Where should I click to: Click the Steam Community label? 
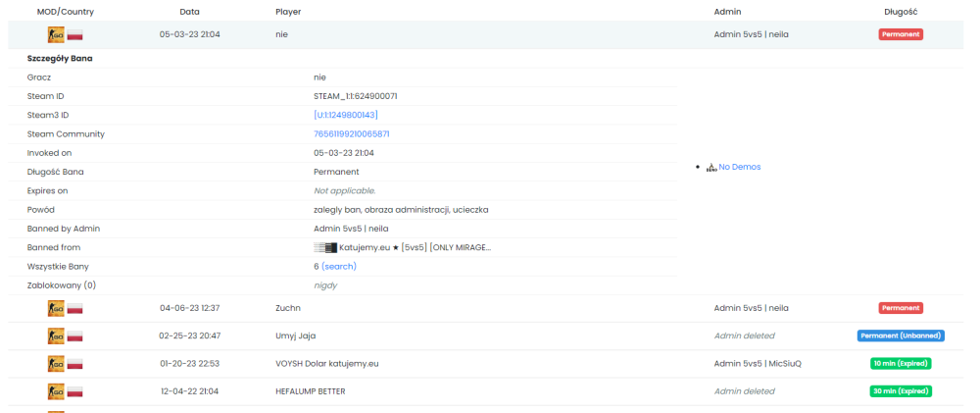pyautogui.click(x=66, y=134)
